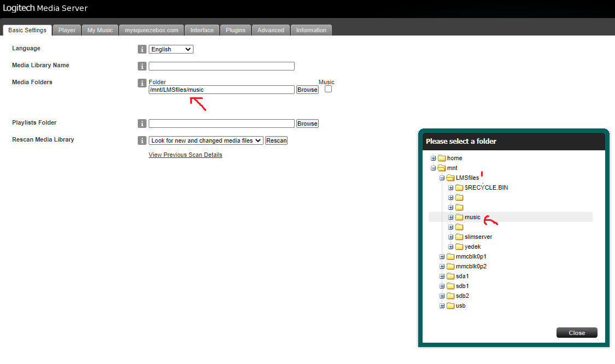Toggle the Music checkbox for media folder
The image size is (615, 364).
click(x=329, y=89)
